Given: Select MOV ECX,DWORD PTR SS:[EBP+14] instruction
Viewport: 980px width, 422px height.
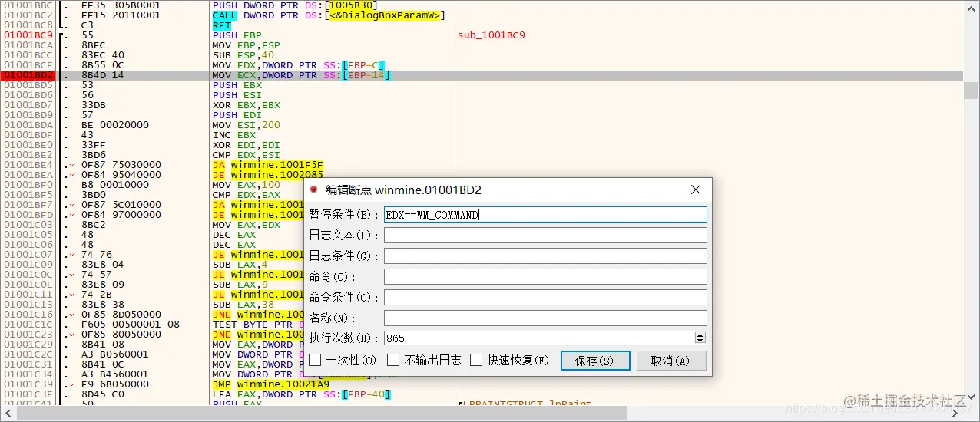Looking at the screenshot, I should coord(302,75).
